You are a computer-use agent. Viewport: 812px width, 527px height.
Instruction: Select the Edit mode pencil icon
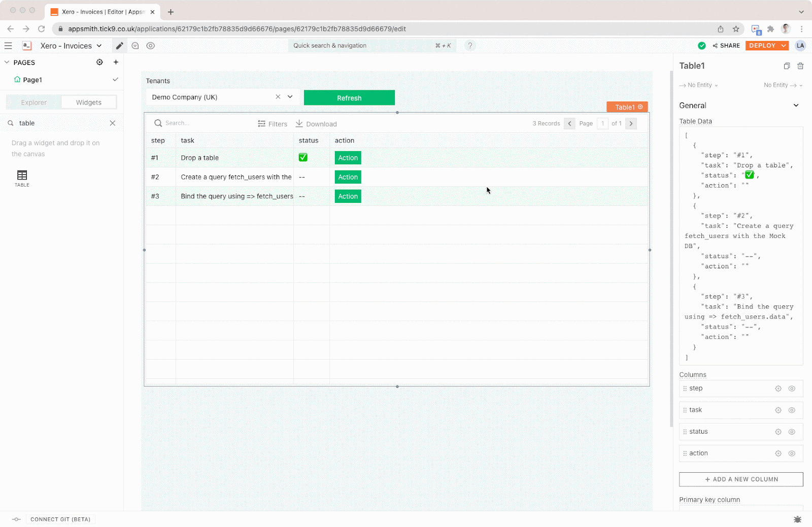(x=120, y=46)
